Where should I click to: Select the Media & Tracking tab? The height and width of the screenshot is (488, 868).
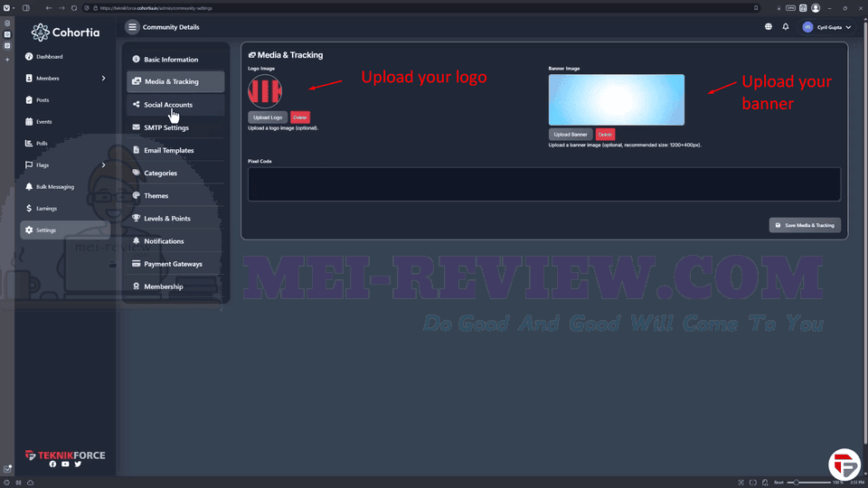pyautogui.click(x=175, y=81)
